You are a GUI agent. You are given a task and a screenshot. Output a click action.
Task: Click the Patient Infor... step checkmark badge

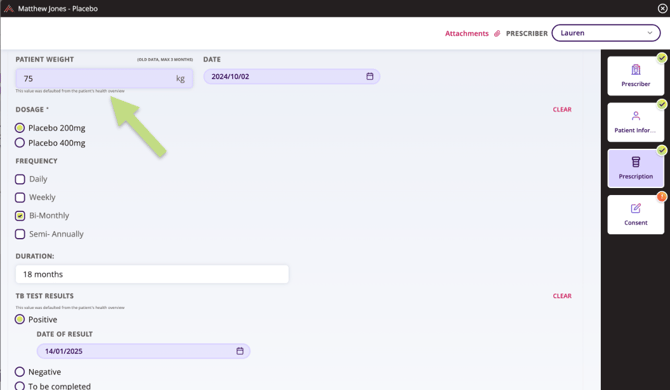point(661,104)
